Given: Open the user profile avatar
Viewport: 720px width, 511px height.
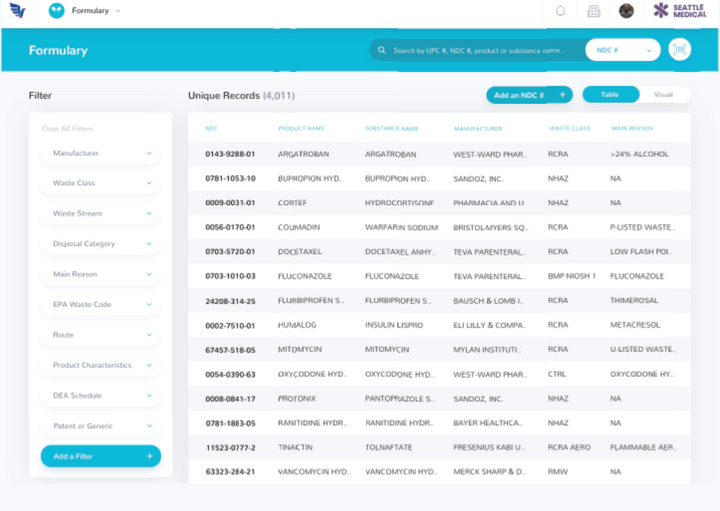Looking at the screenshot, I should tap(626, 11).
